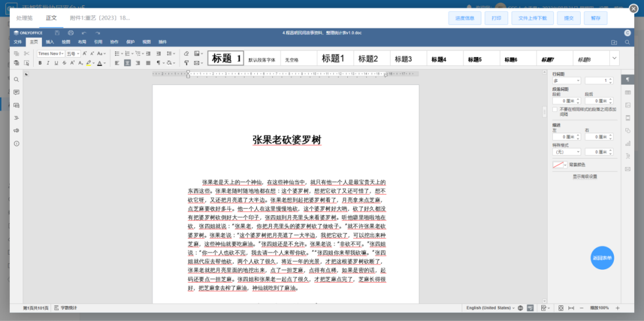
Task: Expand the heading styles gallery
Action: [614, 58]
